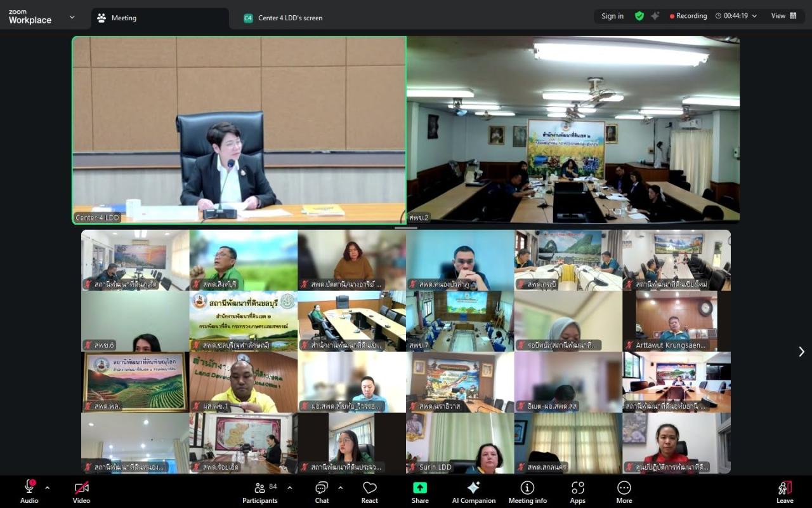Open the Apps panel
Image resolution: width=812 pixels, height=508 pixels.
(x=577, y=492)
